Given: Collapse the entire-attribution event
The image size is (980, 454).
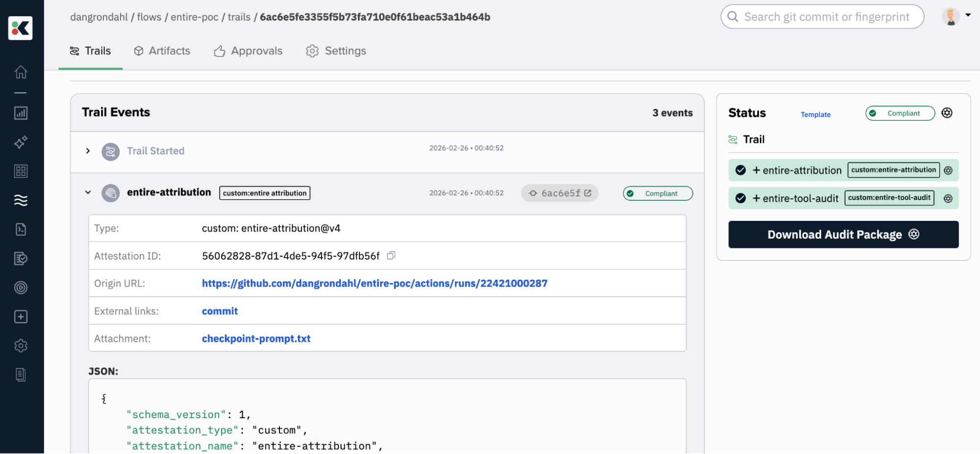Looking at the screenshot, I should pos(88,192).
